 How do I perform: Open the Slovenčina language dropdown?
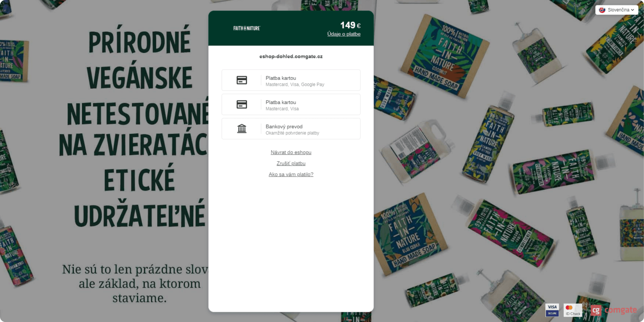[617, 10]
